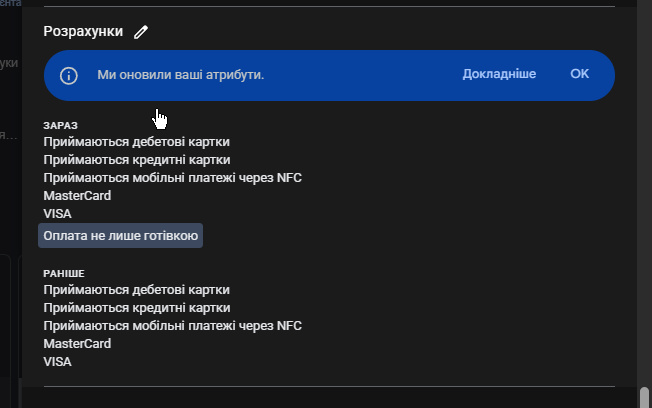Click 'MasterCard' under ЗАРАЗ
The image size is (652, 408).
click(77, 196)
